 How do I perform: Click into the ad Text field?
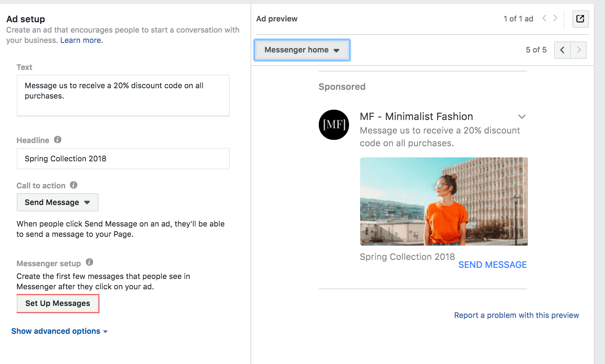123,95
